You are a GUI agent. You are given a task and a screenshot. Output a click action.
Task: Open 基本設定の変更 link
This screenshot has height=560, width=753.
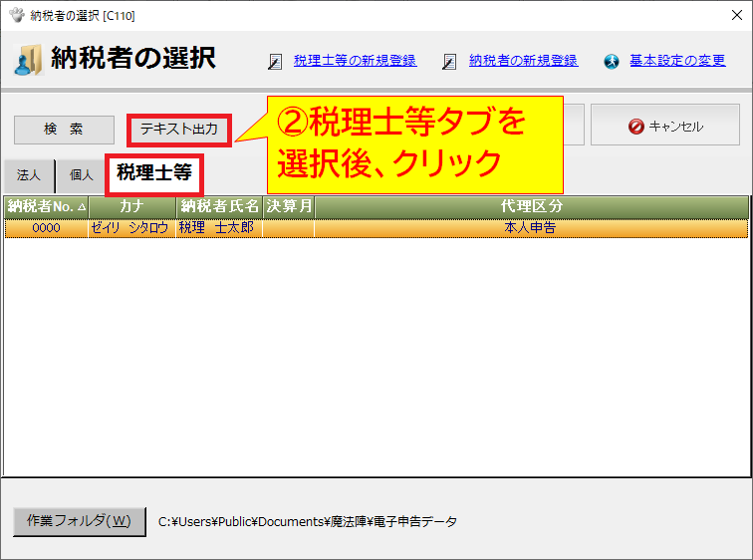tap(677, 61)
